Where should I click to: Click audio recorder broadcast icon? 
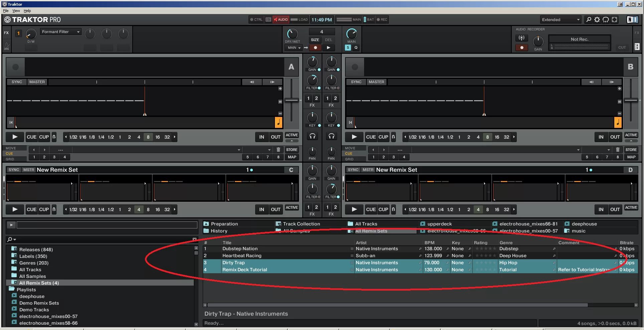tap(522, 38)
